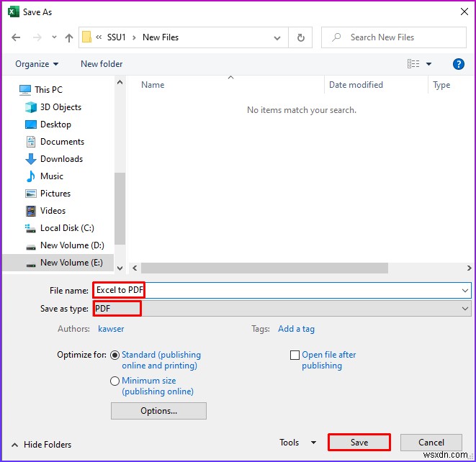Click horizontal scrollbar left arrow
The height and width of the screenshot is (462, 476).
135,268
